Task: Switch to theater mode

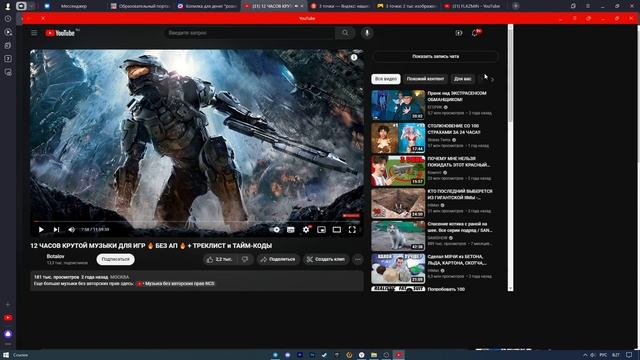Action: pyautogui.click(x=337, y=230)
